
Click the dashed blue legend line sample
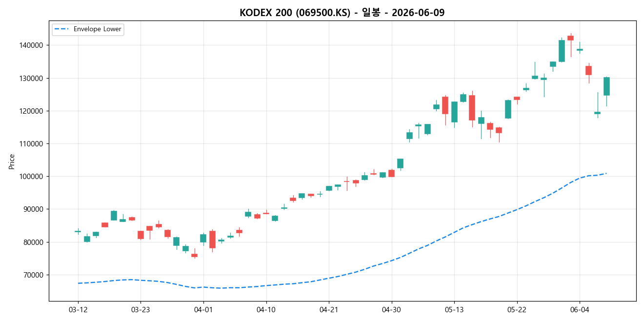click(x=62, y=29)
